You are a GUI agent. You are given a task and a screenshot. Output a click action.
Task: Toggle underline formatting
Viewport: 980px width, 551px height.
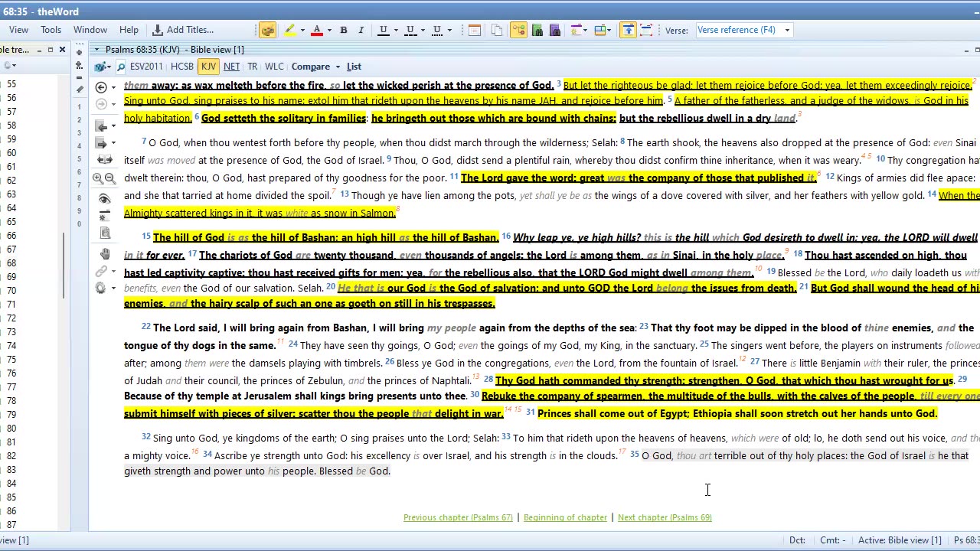tap(383, 30)
